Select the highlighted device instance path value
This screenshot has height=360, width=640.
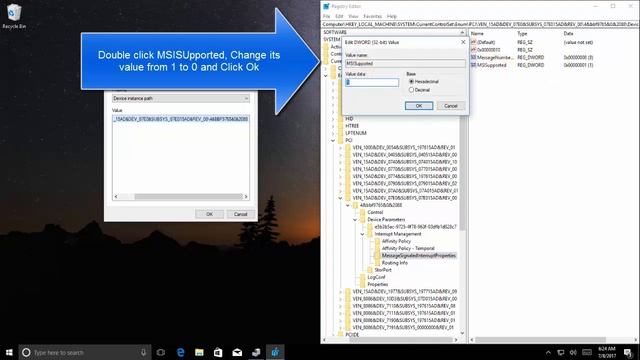[x=180, y=119]
